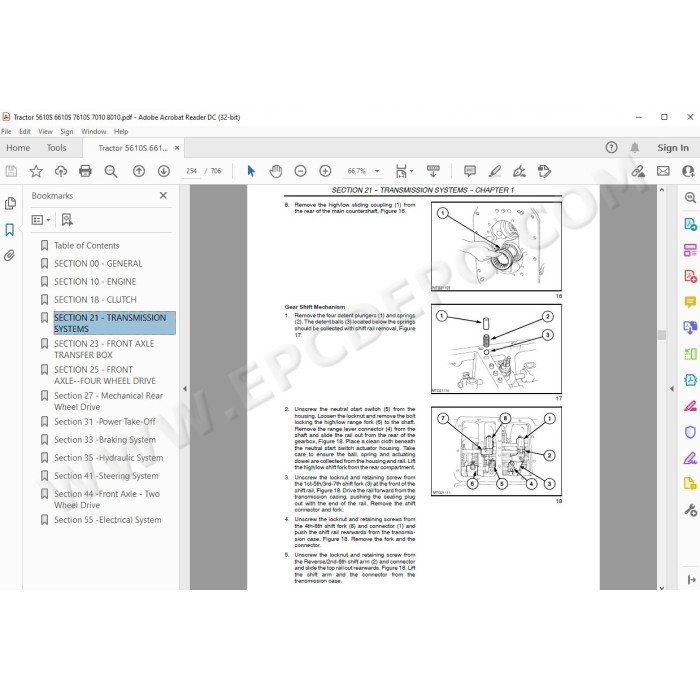Screen dimensions: 700x700
Task: Click scrollbar down arrow
Action: tap(662, 588)
